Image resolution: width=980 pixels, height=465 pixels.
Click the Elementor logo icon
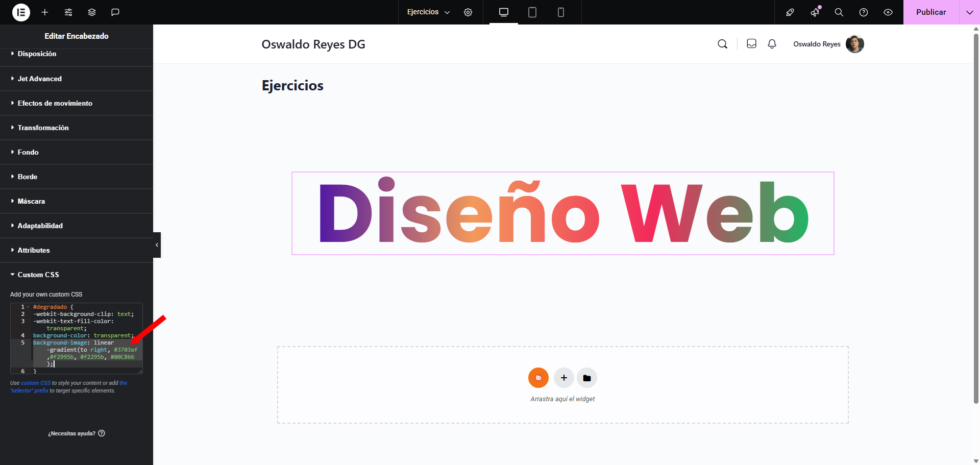[21, 12]
